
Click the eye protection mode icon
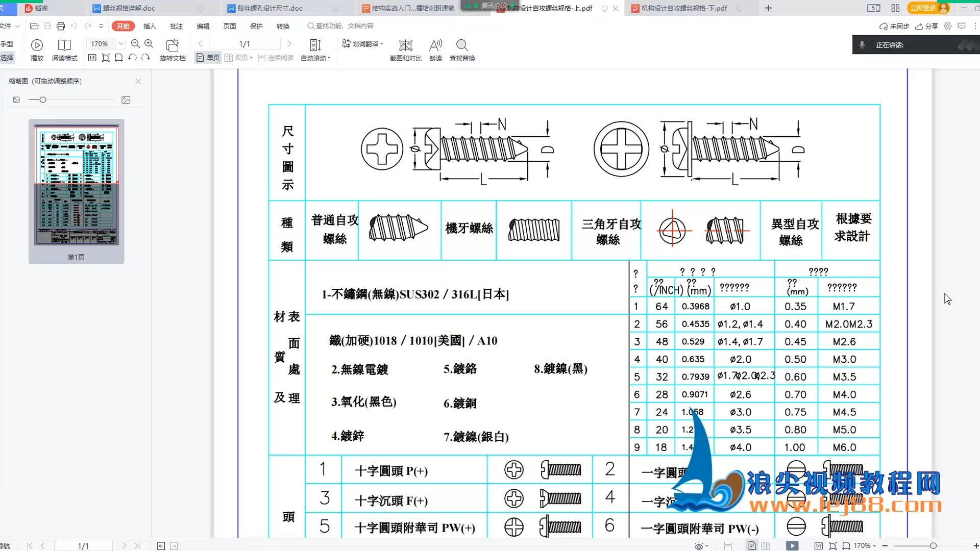699,546
